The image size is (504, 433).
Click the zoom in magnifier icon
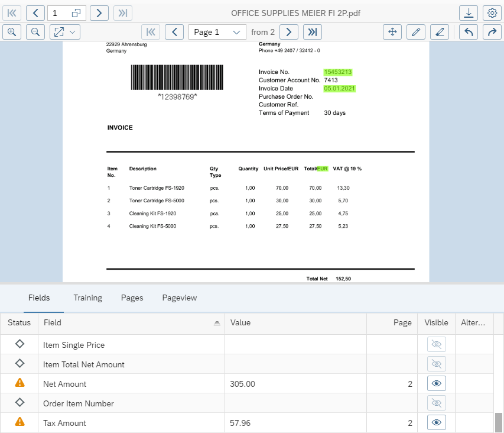[12, 32]
